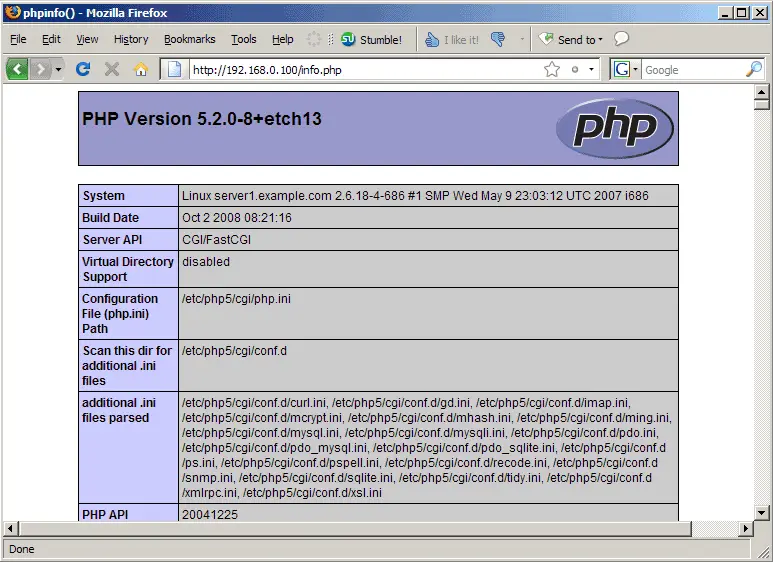The image size is (773, 562).
Task: Click the speech bubble comment icon
Action: click(x=622, y=38)
